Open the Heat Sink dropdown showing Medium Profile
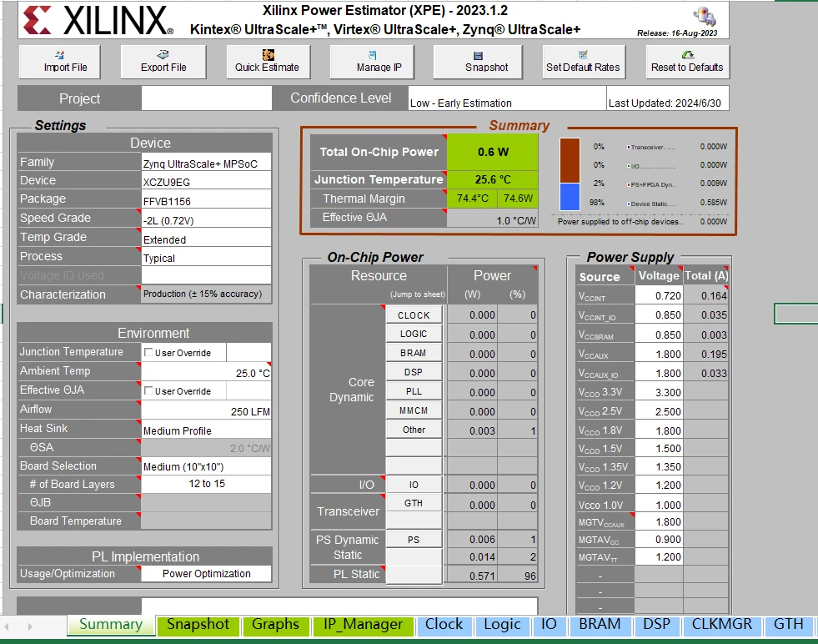Image resolution: width=818 pixels, height=644 pixels. pyautogui.click(x=206, y=429)
